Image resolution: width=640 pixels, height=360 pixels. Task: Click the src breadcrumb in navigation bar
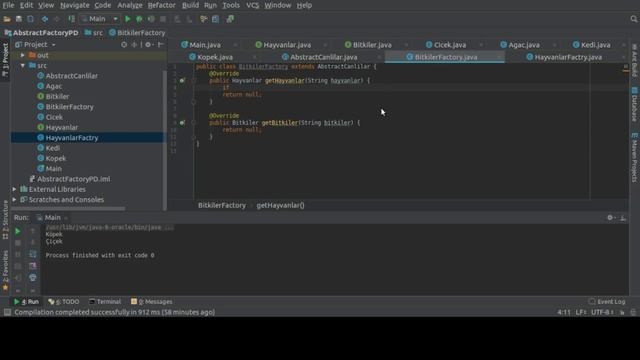[94, 33]
